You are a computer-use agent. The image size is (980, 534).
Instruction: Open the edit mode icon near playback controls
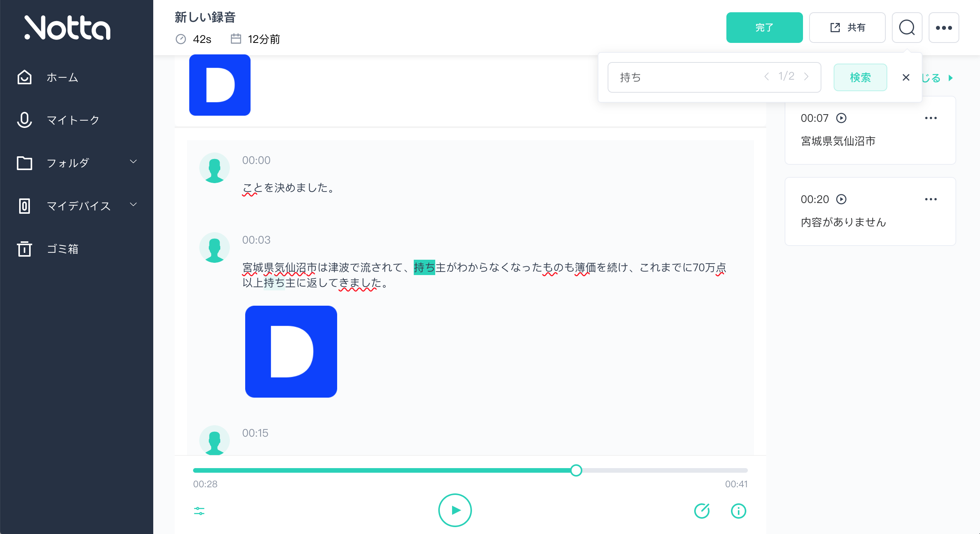click(x=702, y=510)
